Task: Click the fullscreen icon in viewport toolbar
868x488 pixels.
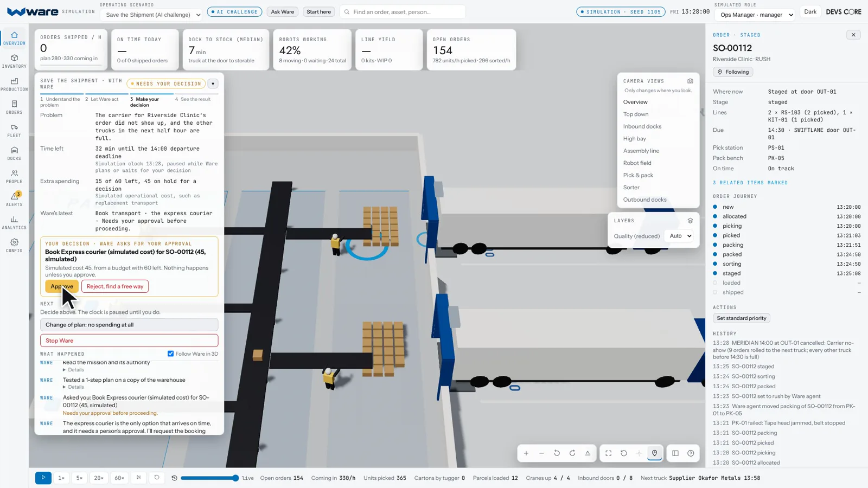Action: tap(608, 453)
